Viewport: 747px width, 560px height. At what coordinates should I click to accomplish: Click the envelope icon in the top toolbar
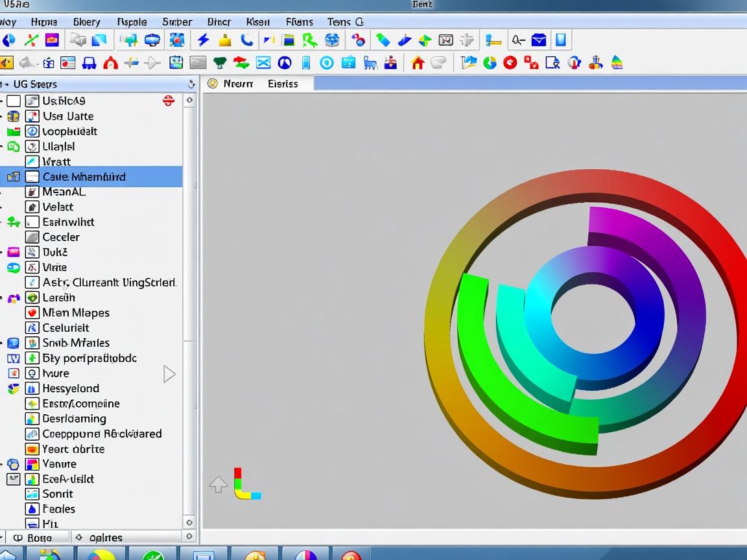(x=538, y=40)
